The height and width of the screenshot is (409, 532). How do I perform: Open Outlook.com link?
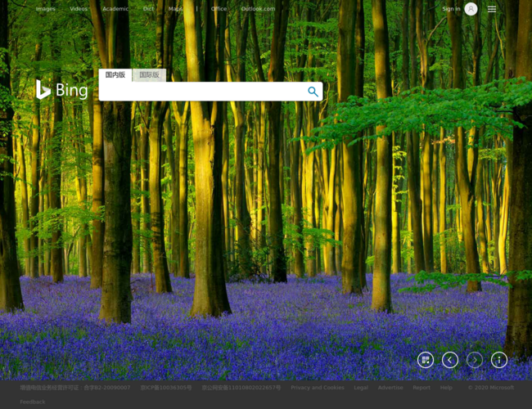[x=258, y=9]
